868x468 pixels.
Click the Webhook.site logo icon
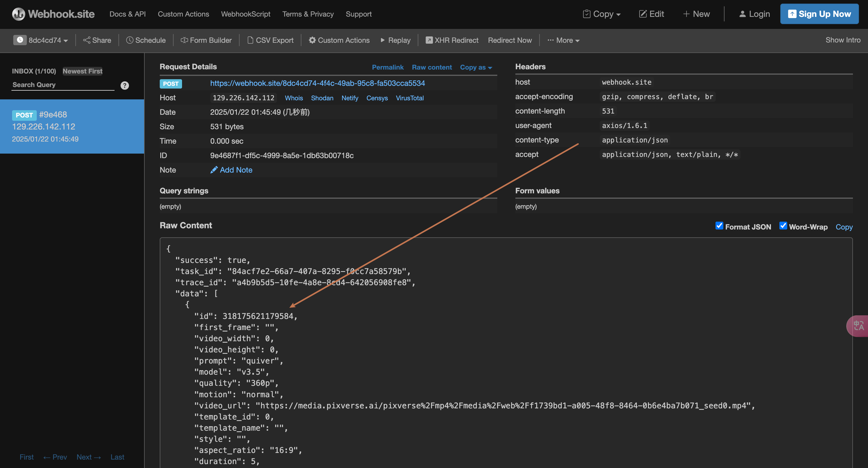[18, 14]
